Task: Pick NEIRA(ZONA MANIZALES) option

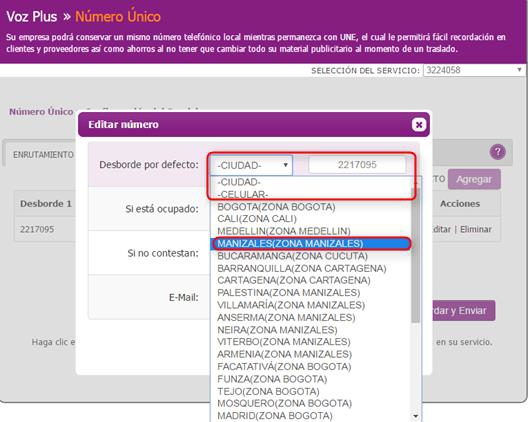Action: click(311, 330)
